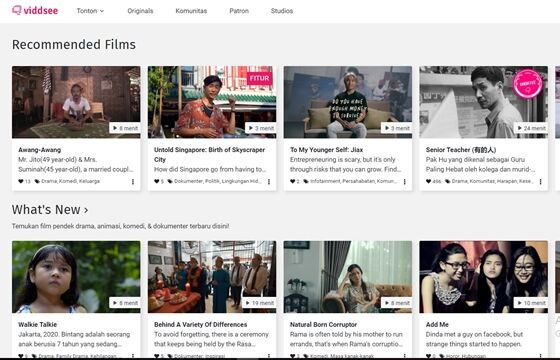
Task: Open the Walkie Talkie title link
Action: [x=38, y=325]
